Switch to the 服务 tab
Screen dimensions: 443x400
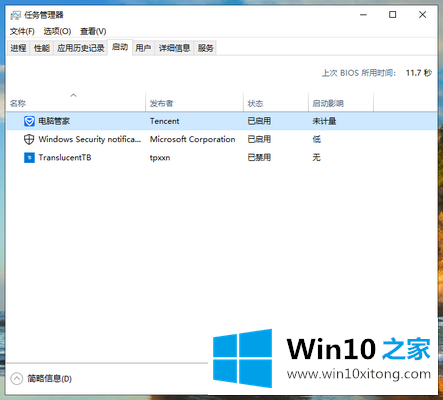point(205,48)
